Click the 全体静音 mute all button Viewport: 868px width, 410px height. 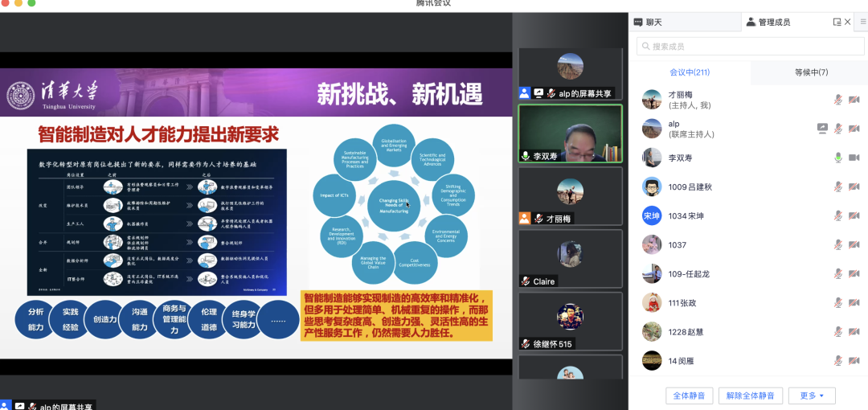(690, 396)
